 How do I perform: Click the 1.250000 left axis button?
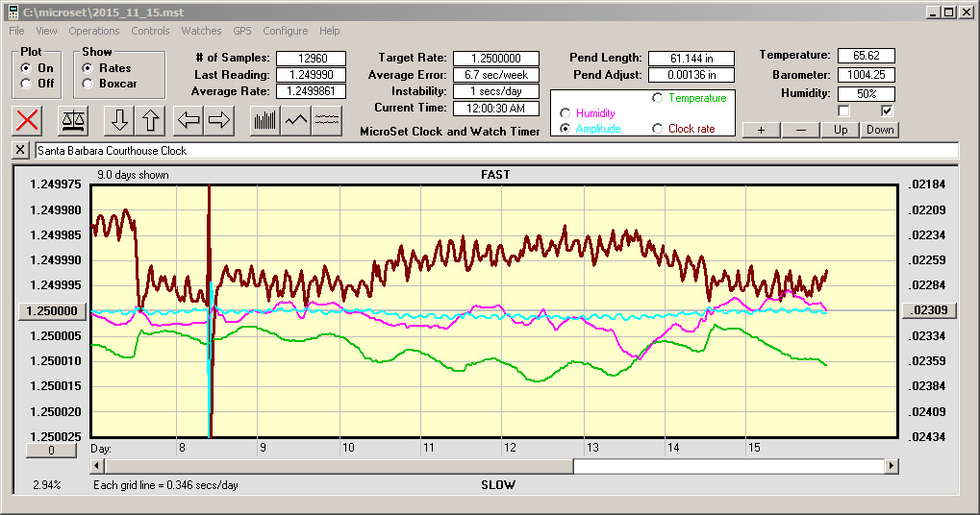coord(52,311)
